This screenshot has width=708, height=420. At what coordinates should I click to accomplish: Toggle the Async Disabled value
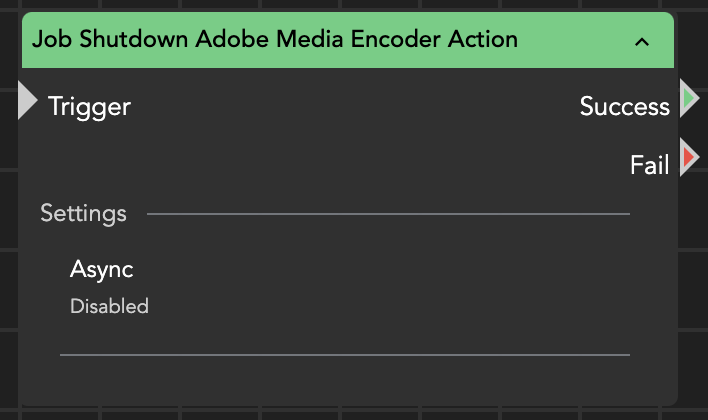tap(109, 306)
